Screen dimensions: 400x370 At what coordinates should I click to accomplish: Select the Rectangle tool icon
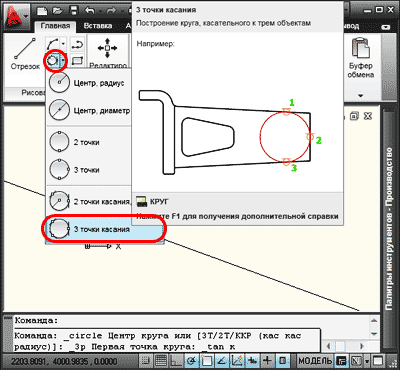77,61
